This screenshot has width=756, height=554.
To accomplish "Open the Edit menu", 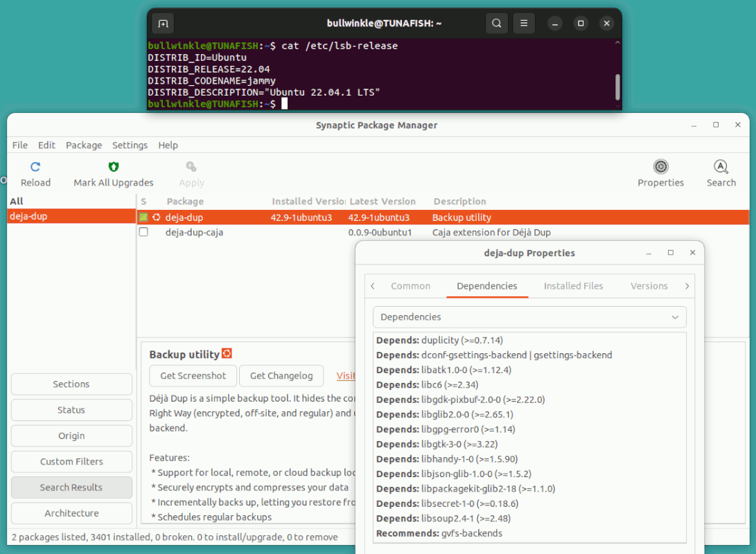I will coord(46,145).
